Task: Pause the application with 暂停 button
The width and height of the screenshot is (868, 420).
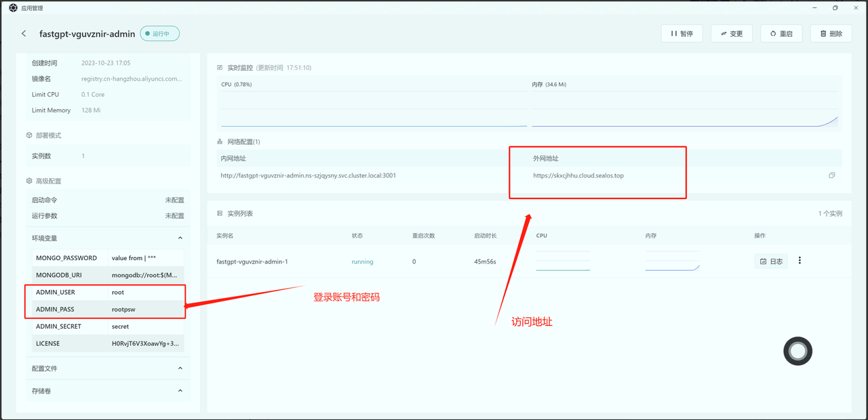Action: (682, 33)
